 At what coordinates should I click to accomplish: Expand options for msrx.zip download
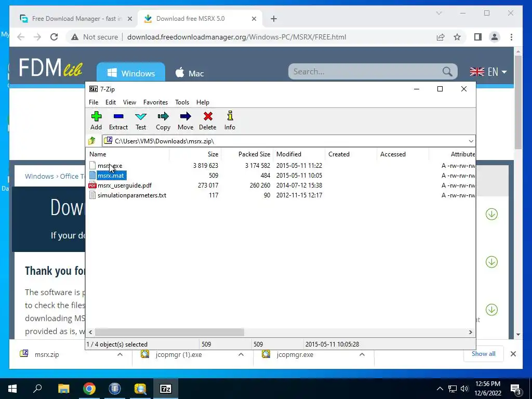(120, 354)
